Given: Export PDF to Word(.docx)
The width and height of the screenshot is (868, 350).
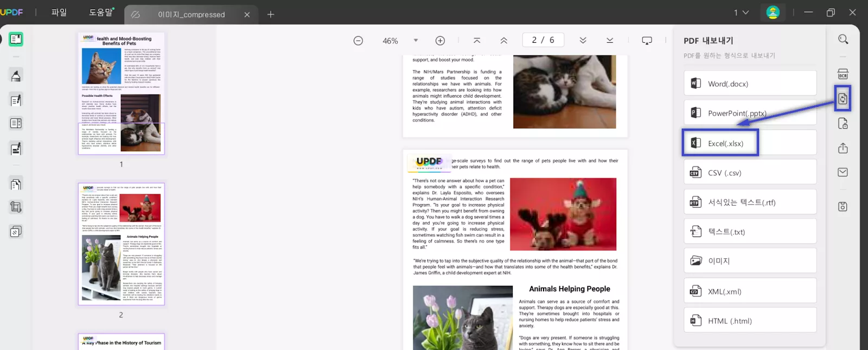Looking at the screenshot, I should click(750, 84).
